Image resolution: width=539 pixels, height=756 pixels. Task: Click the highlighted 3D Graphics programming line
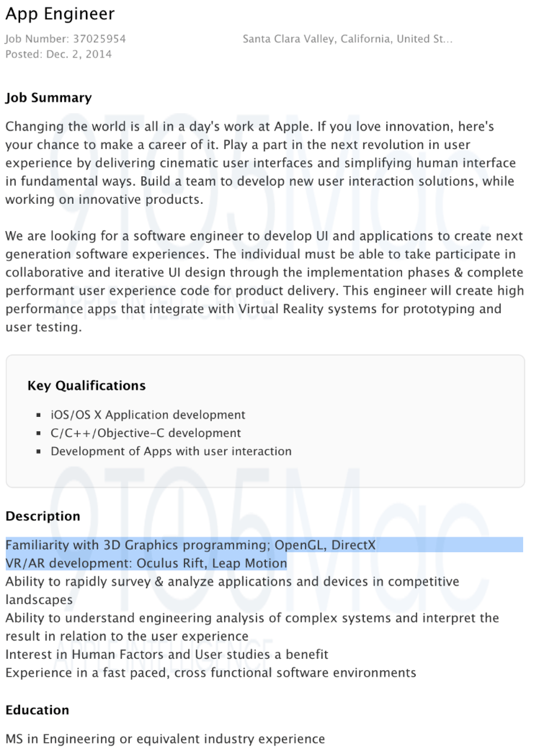tap(191, 545)
